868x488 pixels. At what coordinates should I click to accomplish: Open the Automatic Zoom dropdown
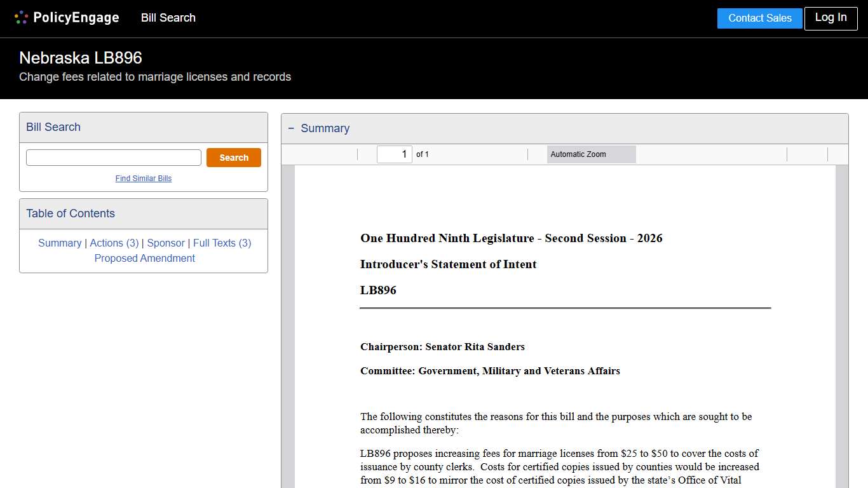(x=590, y=154)
